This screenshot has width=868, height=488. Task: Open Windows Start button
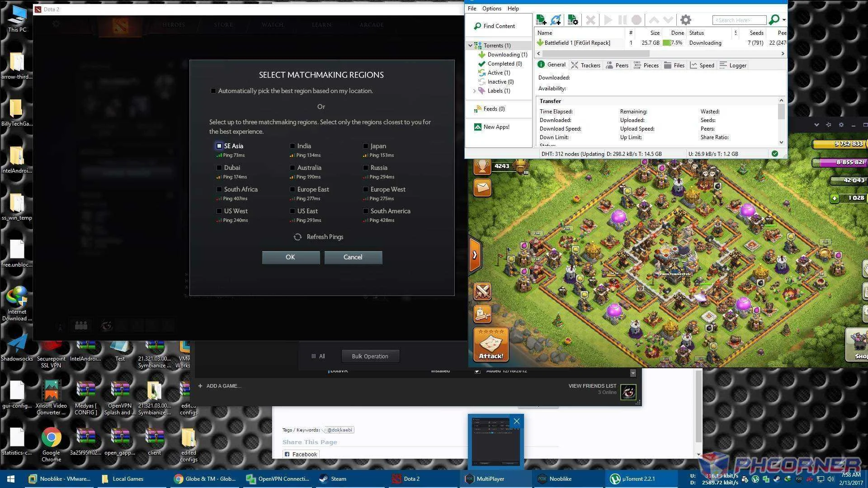(11, 479)
